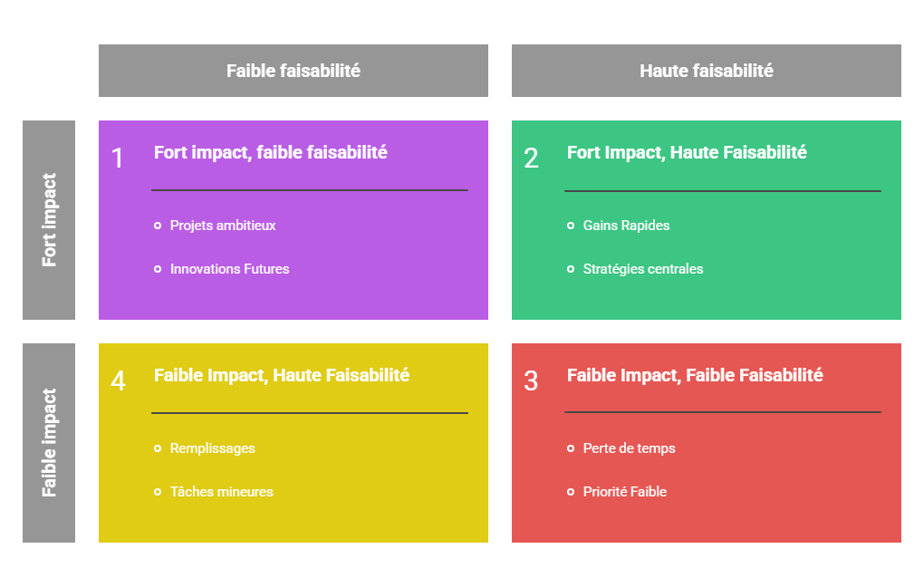Click the "Faible faisabilité" column header
The height and width of the screenshot is (587, 924).
[293, 71]
